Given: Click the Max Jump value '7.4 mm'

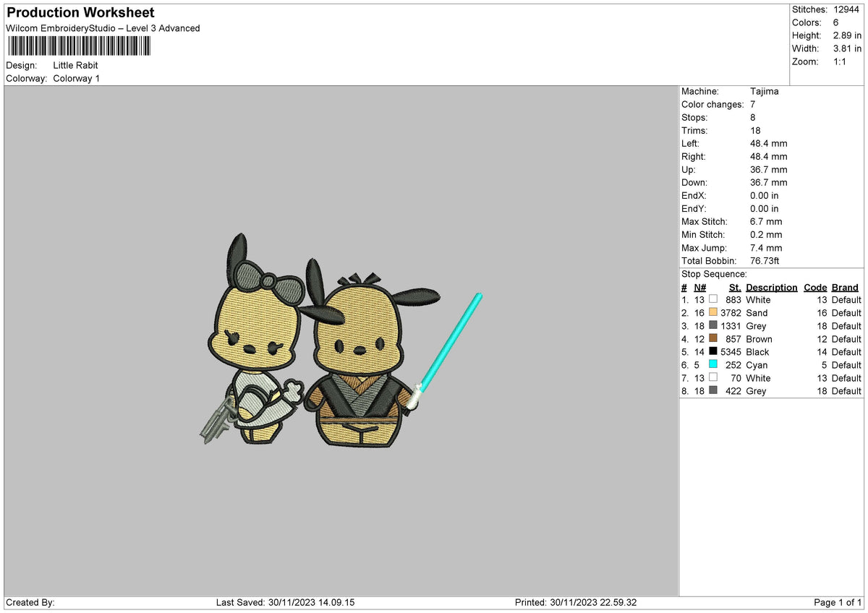Looking at the screenshot, I should (x=766, y=247).
